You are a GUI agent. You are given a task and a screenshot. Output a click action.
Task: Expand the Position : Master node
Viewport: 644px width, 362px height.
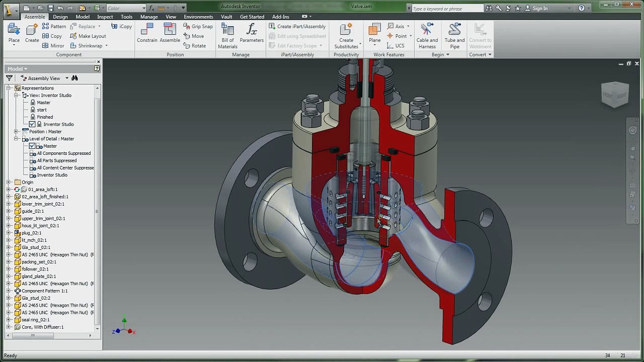coord(16,131)
